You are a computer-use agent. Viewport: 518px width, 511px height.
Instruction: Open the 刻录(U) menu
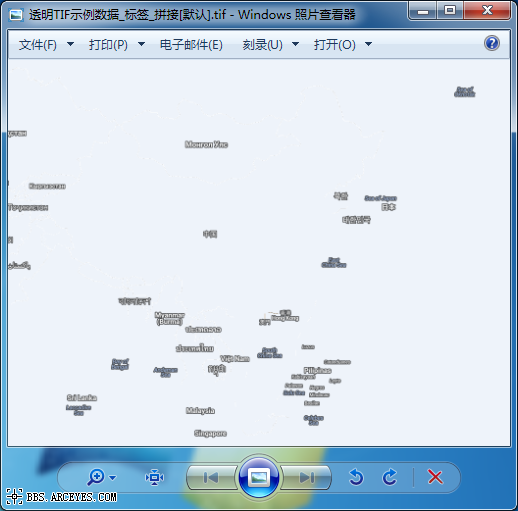coord(262,45)
